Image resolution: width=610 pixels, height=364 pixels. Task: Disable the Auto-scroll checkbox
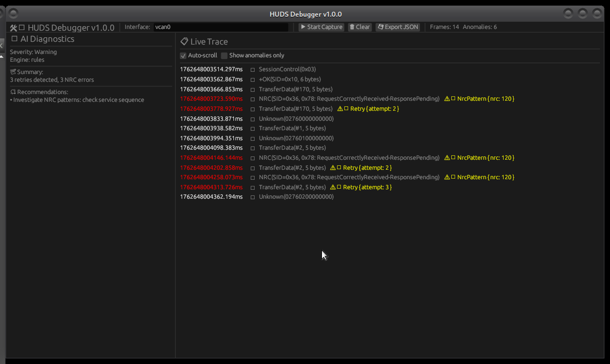click(x=183, y=56)
